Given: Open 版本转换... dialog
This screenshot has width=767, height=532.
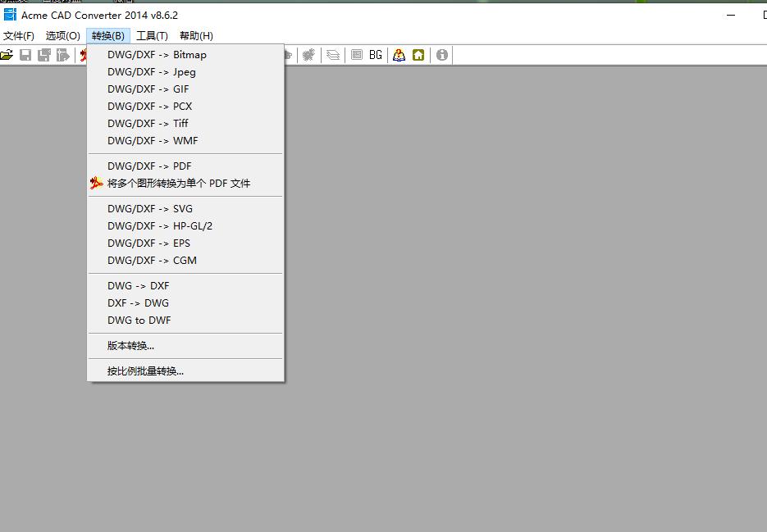Looking at the screenshot, I should (x=185, y=346).
